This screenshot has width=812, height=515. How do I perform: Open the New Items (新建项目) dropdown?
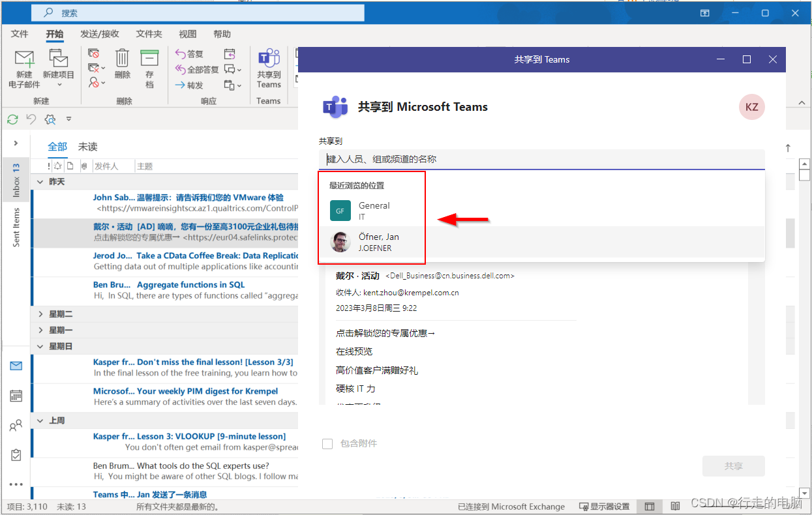click(59, 69)
